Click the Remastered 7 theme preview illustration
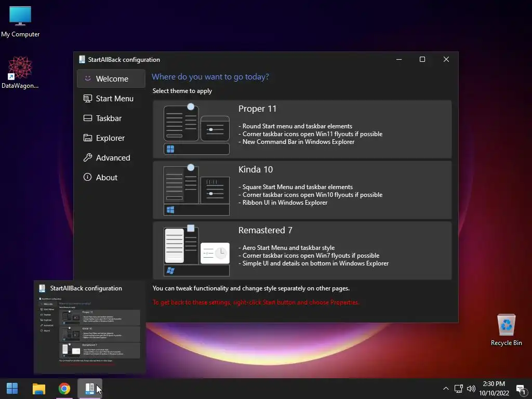This screenshot has height=399, width=532. (x=196, y=251)
